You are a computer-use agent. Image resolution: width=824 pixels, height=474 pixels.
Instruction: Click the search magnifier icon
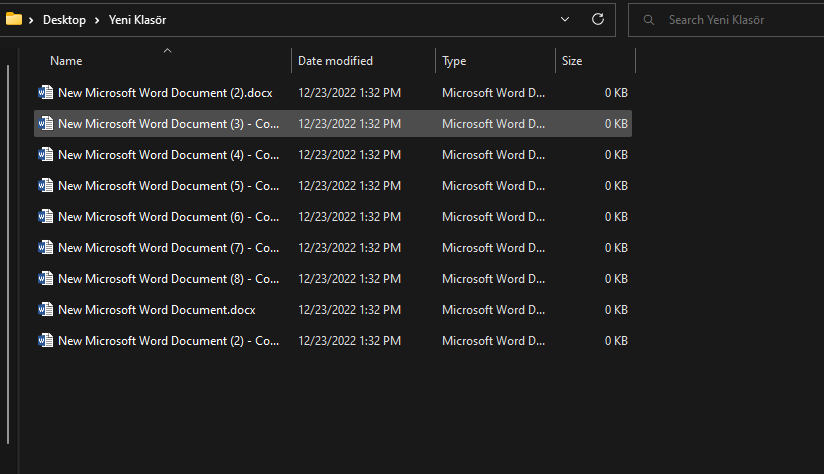pyautogui.click(x=649, y=20)
